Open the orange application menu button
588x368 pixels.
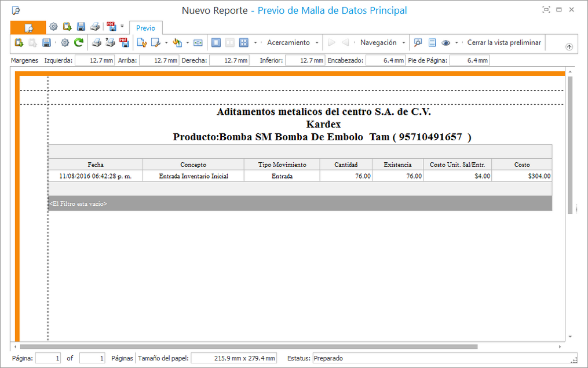pyautogui.click(x=28, y=27)
